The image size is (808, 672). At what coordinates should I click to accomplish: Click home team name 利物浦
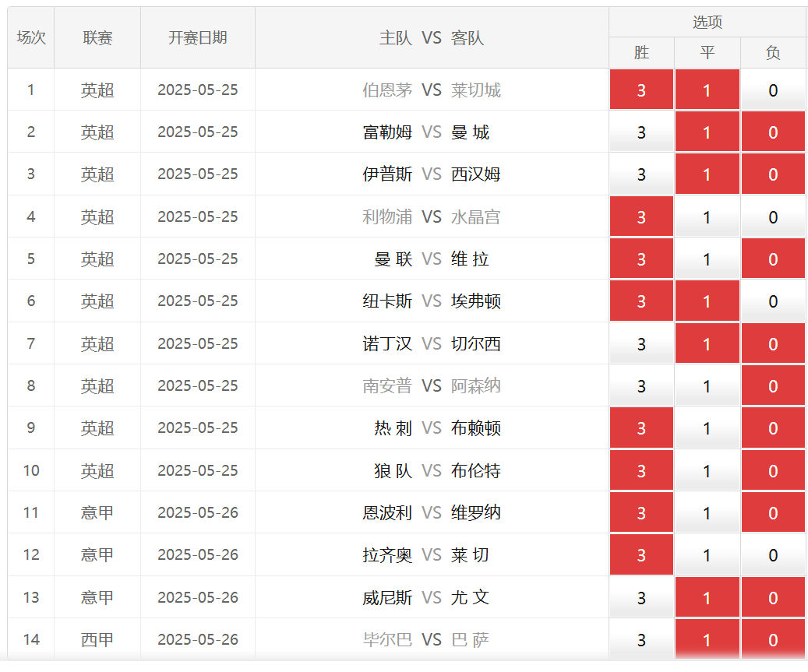tap(387, 216)
